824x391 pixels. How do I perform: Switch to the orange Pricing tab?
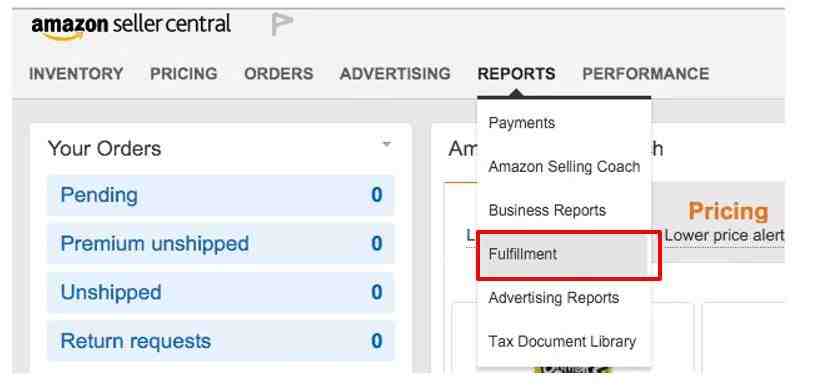click(728, 211)
